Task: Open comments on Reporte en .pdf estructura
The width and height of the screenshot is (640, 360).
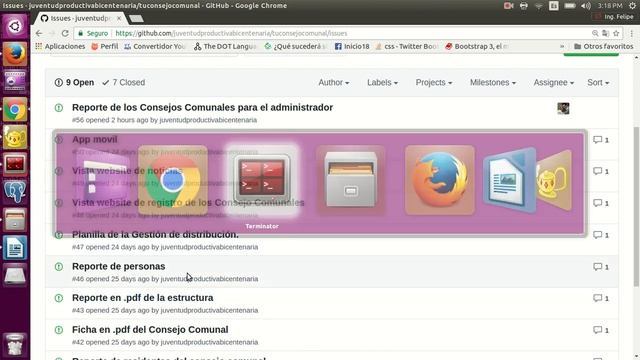Action: [601, 298]
